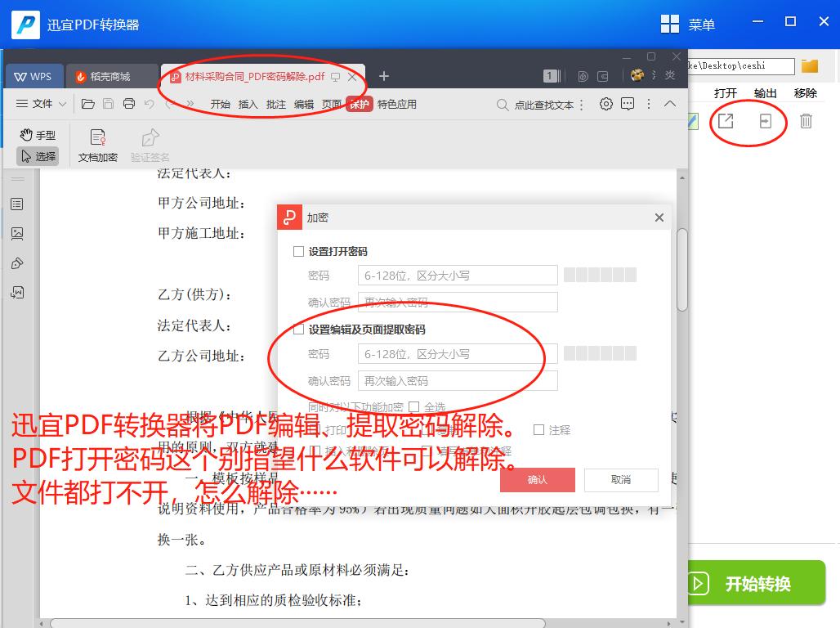Select the 文档加密 document encryption tool
The width and height of the screenshot is (840, 628).
pos(98,143)
